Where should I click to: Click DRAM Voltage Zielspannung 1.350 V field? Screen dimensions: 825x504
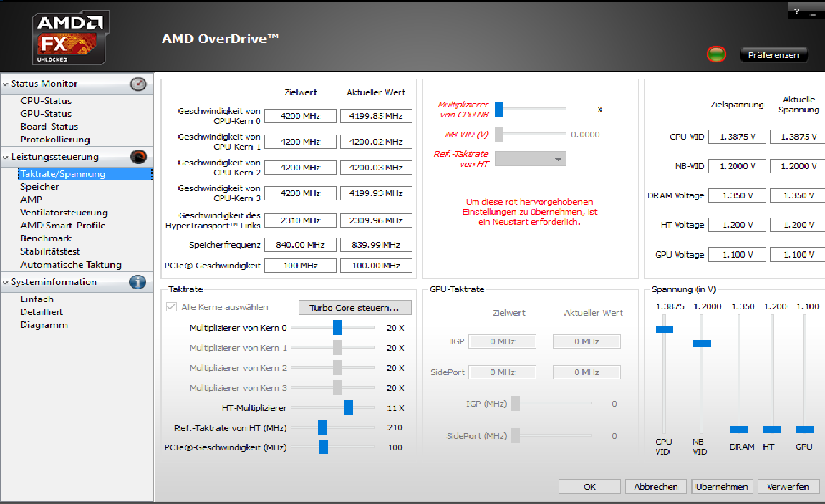point(738,195)
